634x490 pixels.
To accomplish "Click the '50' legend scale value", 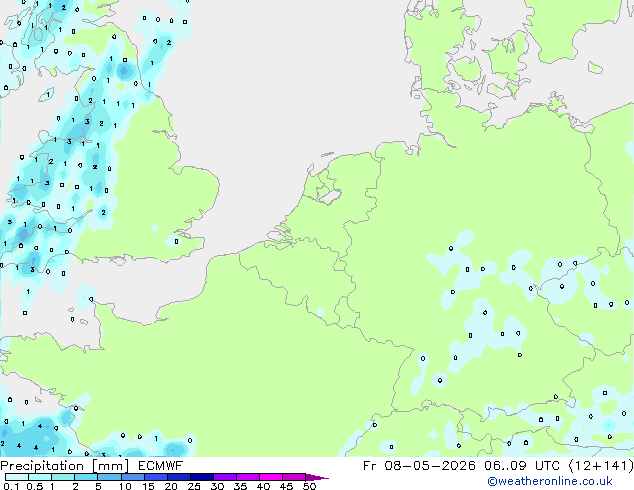I will click(x=309, y=486).
